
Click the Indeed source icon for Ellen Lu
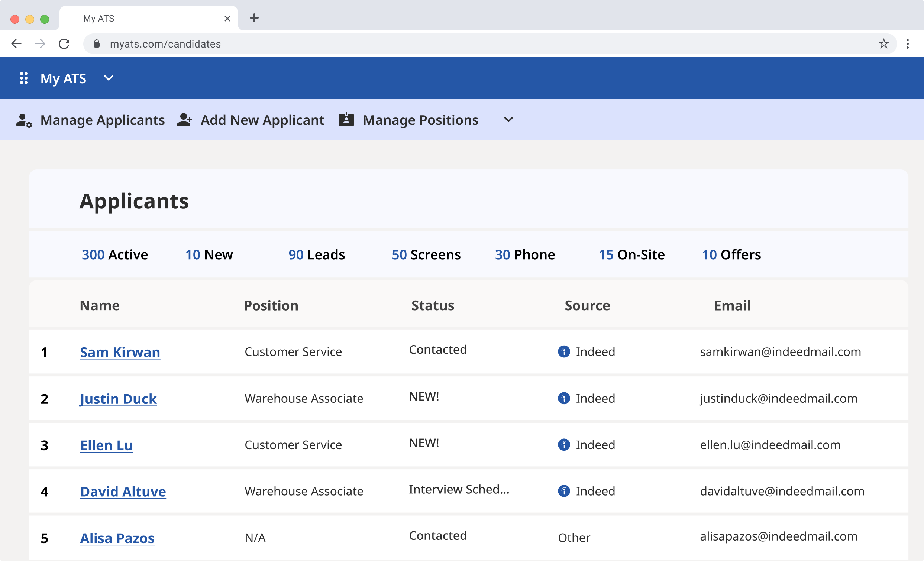564,445
